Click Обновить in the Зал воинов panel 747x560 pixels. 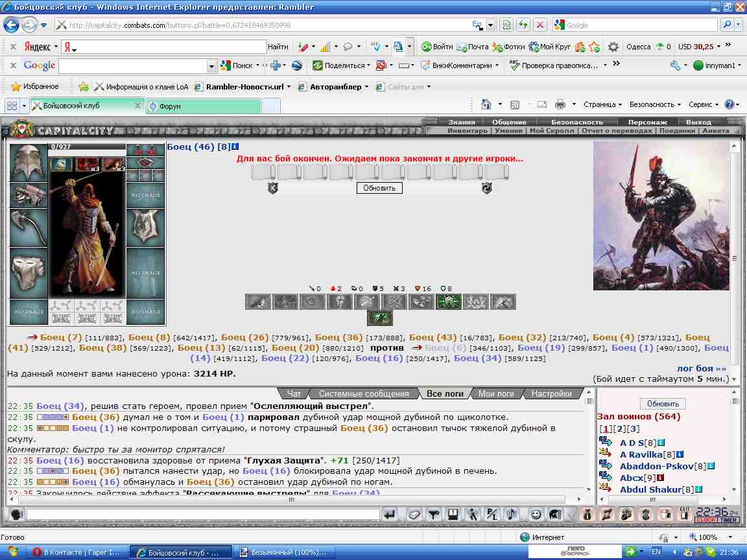663,404
